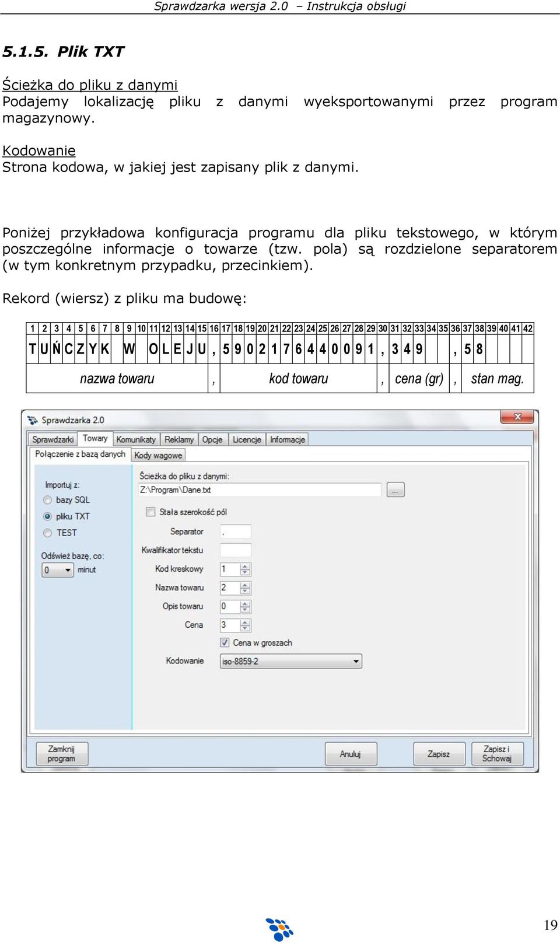Switch to the Opcje tab
This screenshot has height=944, width=560.
(212, 439)
